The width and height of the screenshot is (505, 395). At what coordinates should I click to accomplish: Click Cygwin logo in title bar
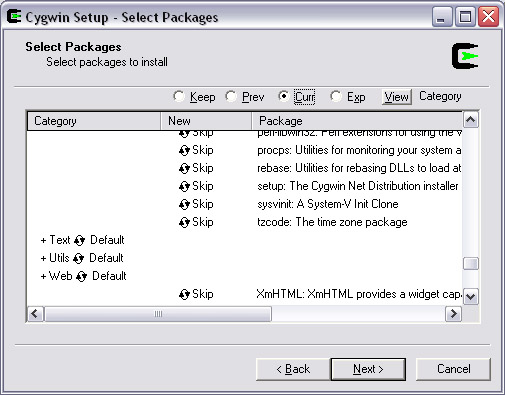click(x=14, y=17)
